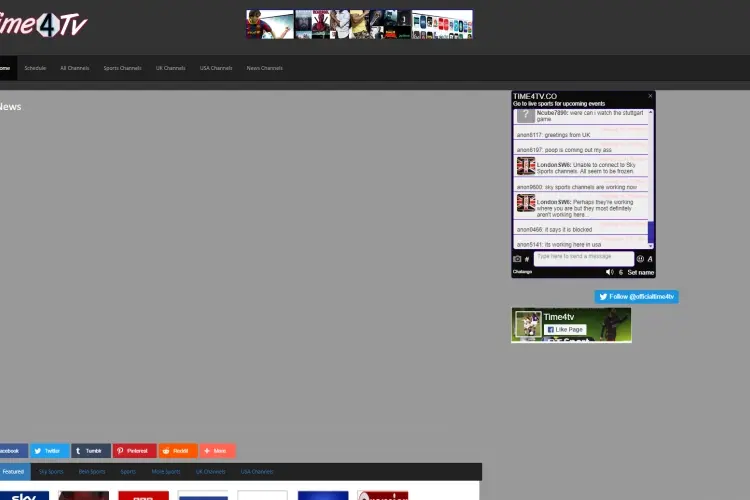Click 'anon0466: it says it is blocked' message
This screenshot has height=500, width=750.
pyautogui.click(x=554, y=230)
